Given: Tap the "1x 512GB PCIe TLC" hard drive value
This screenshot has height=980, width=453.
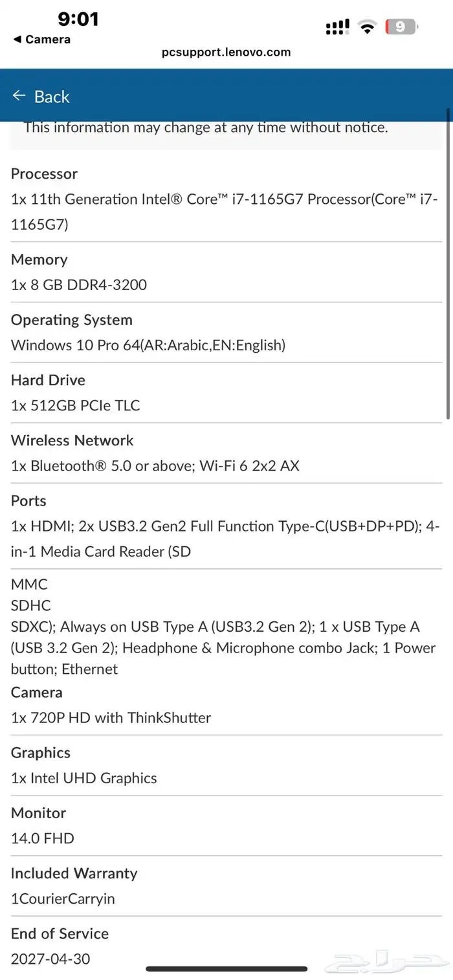Looking at the screenshot, I should [x=76, y=406].
